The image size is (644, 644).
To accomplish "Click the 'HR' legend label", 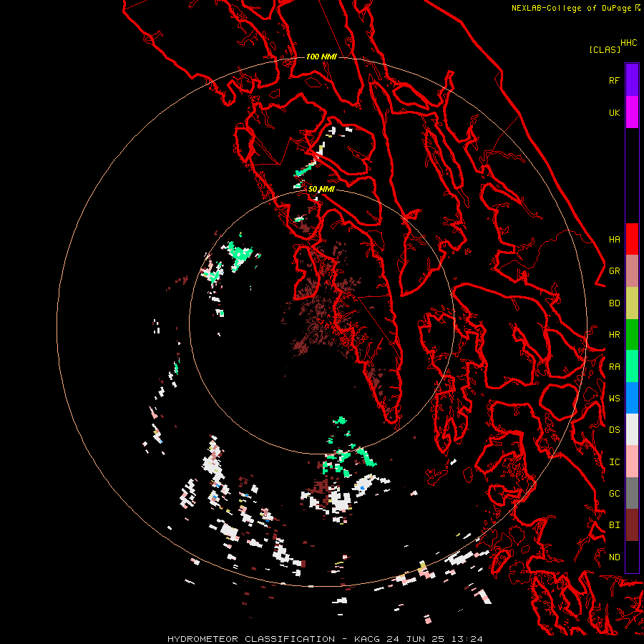I will [x=614, y=335].
